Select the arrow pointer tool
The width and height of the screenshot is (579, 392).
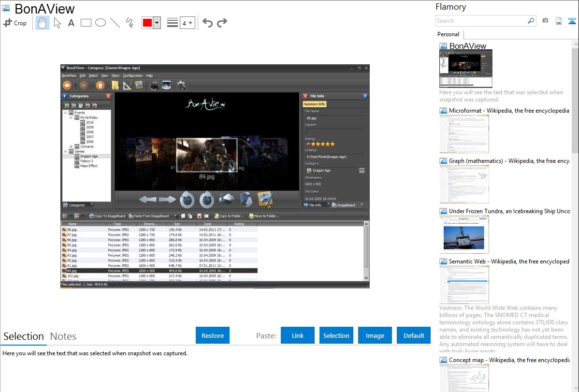point(57,23)
